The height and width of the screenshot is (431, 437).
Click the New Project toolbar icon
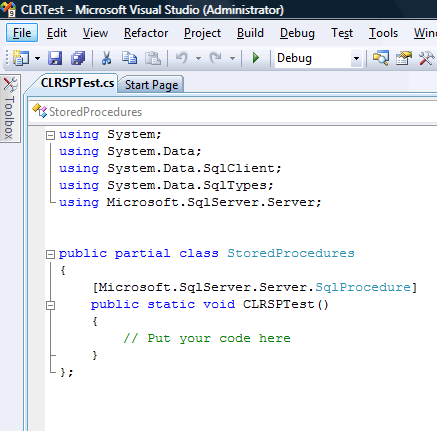point(21,58)
